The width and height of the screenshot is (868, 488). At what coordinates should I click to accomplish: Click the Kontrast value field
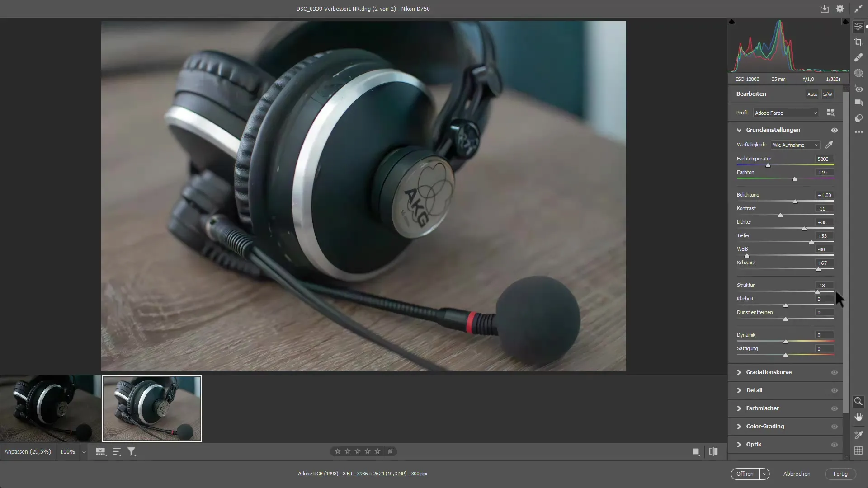[824, 209]
